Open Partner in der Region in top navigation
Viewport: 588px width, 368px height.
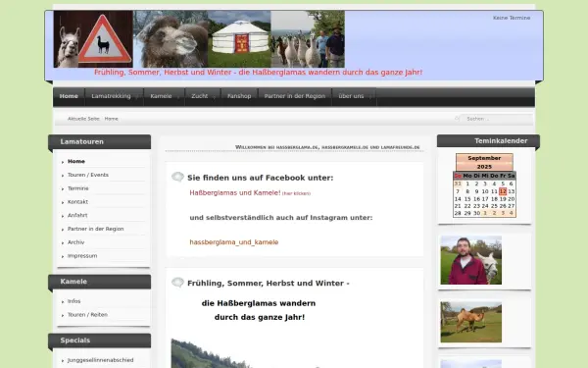click(295, 96)
